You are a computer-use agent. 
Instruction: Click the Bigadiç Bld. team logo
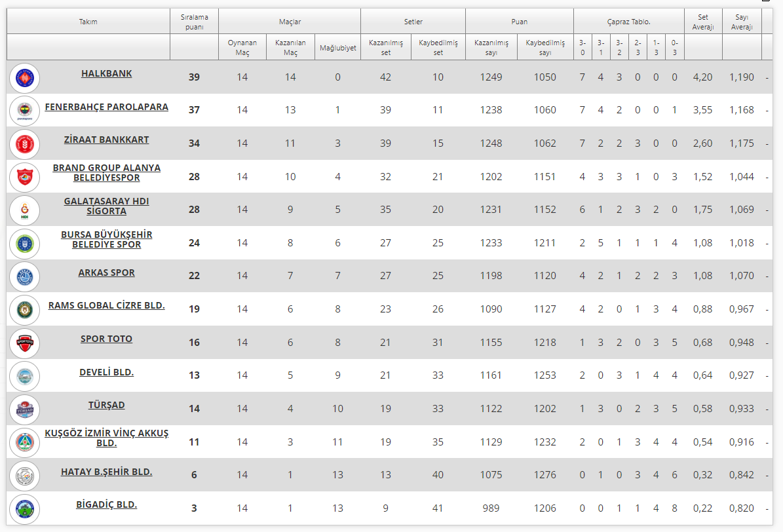[25, 508]
